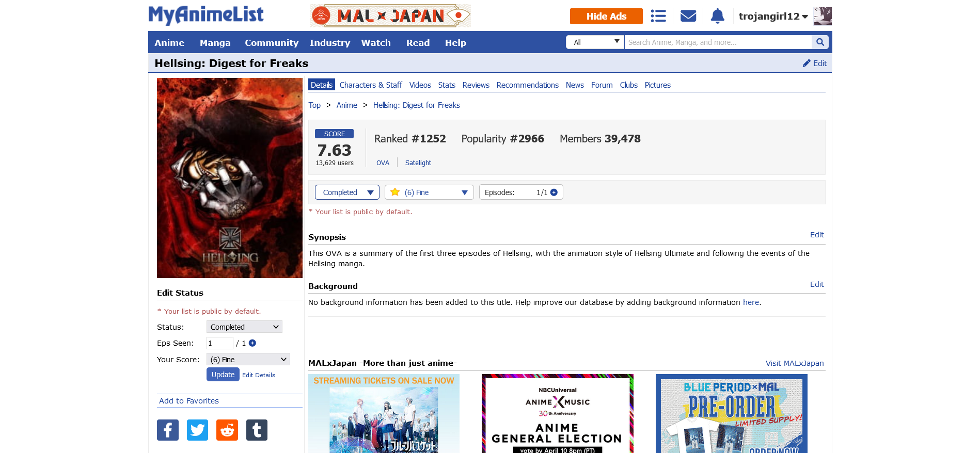Image resolution: width=980 pixels, height=453 pixels.
Task: Open the All search category dropdown
Action: point(595,42)
